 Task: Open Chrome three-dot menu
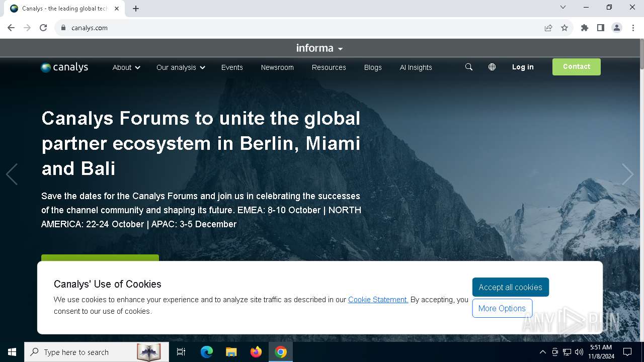tap(633, 28)
